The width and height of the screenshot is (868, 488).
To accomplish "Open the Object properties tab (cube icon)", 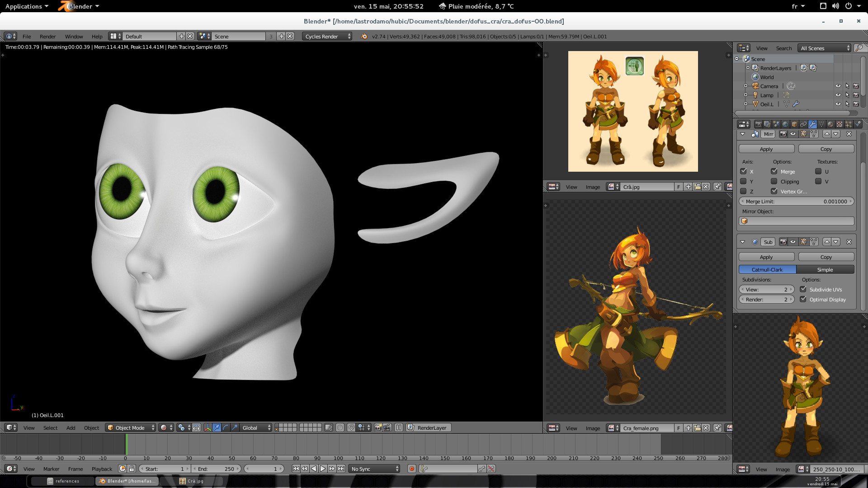I will (x=794, y=124).
